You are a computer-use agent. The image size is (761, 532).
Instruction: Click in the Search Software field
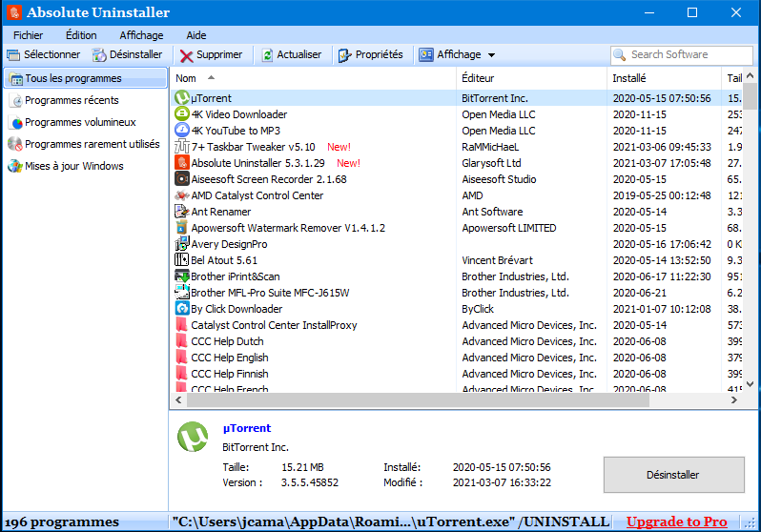(689, 55)
